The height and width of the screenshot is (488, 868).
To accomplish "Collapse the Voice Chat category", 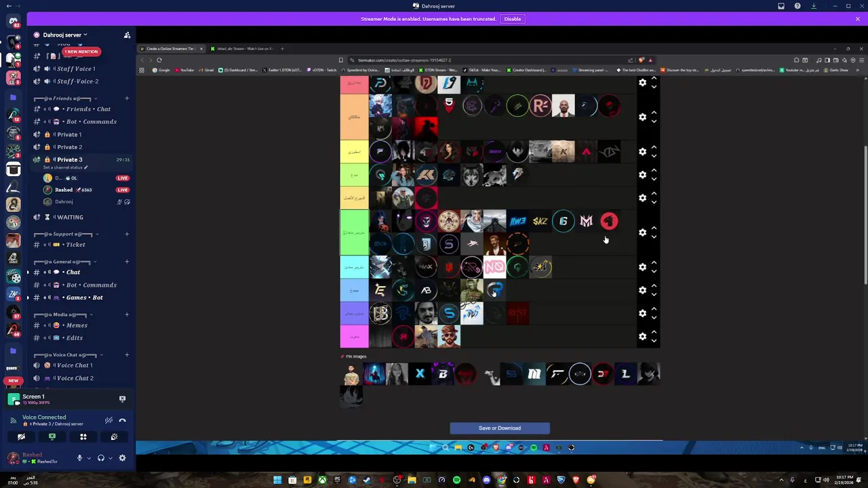I will pyautogui.click(x=68, y=354).
